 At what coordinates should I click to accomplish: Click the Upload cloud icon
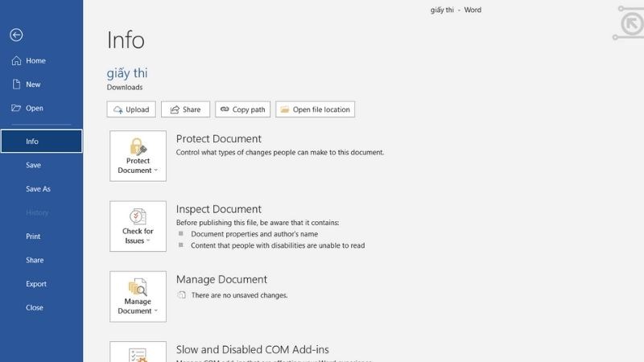[x=118, y=109]
